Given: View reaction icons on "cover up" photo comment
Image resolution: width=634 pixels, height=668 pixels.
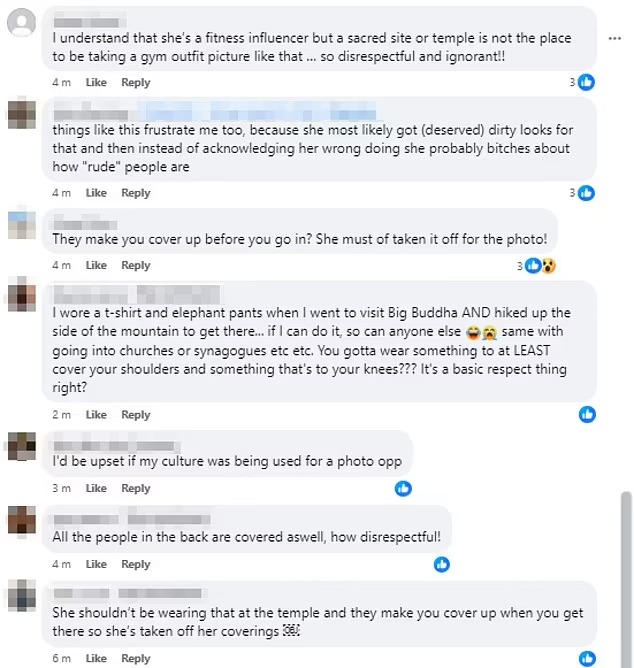Looking at the screenshot, I should coord(540,265).
